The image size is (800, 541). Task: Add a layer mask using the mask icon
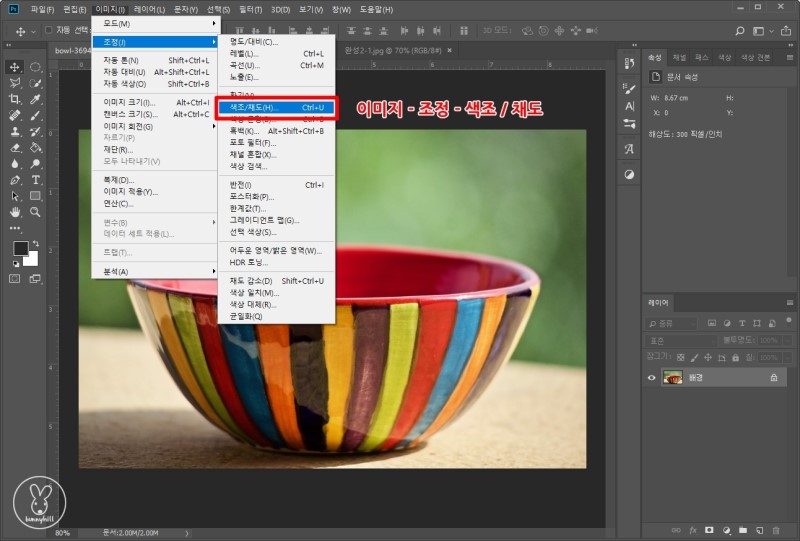click(708, 529)
